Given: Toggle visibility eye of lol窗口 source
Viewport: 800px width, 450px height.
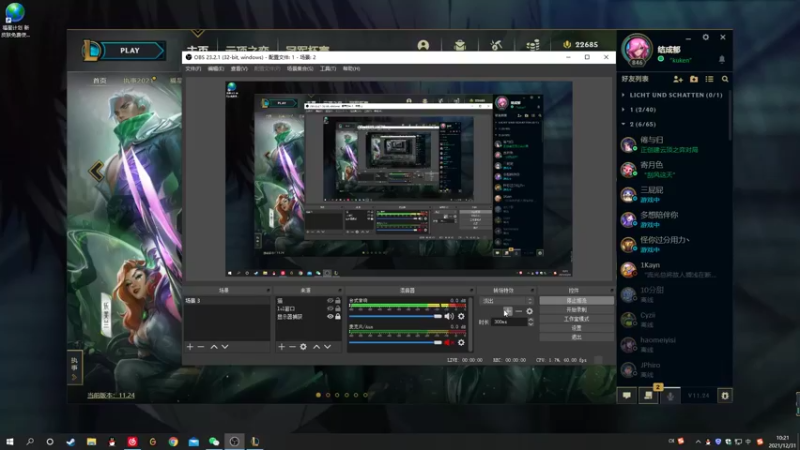Looking at the screenshot, I should point(330,309).
